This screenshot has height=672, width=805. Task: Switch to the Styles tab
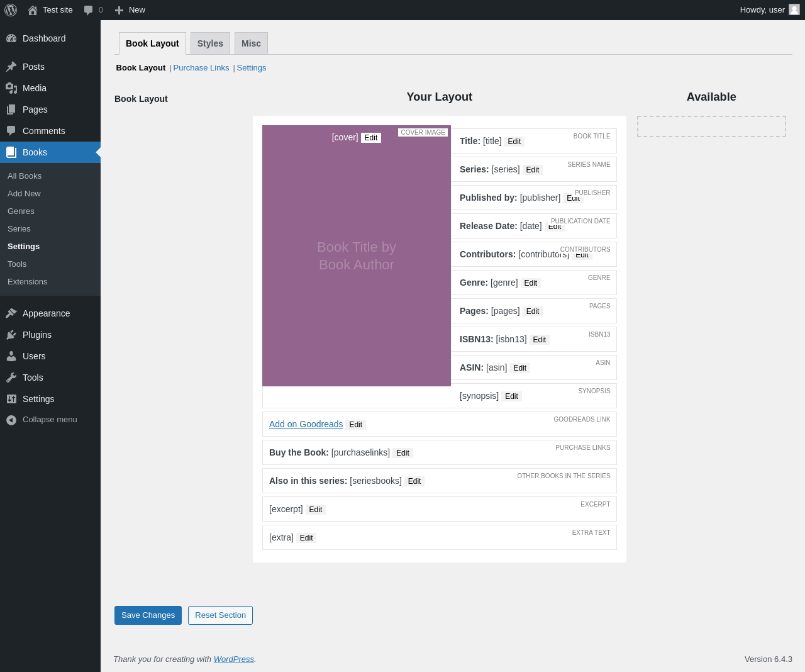[210, 43]
